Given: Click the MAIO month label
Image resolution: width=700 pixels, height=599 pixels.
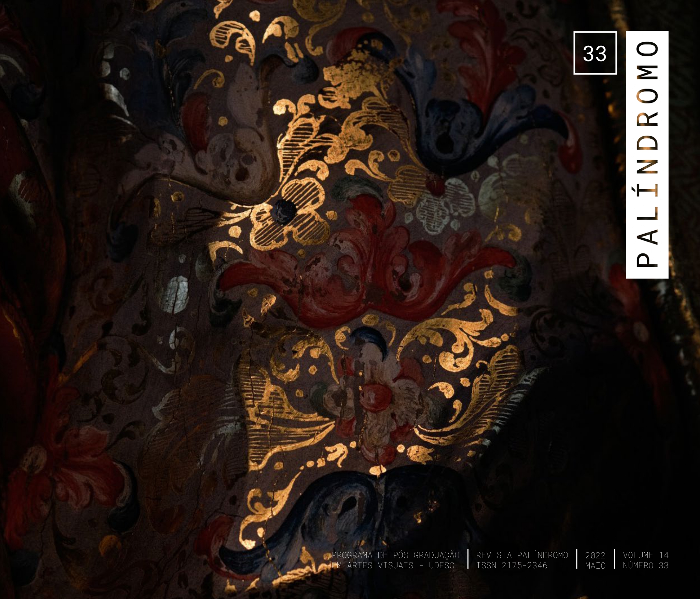Looking at the screenshot, I should (595, 566).
